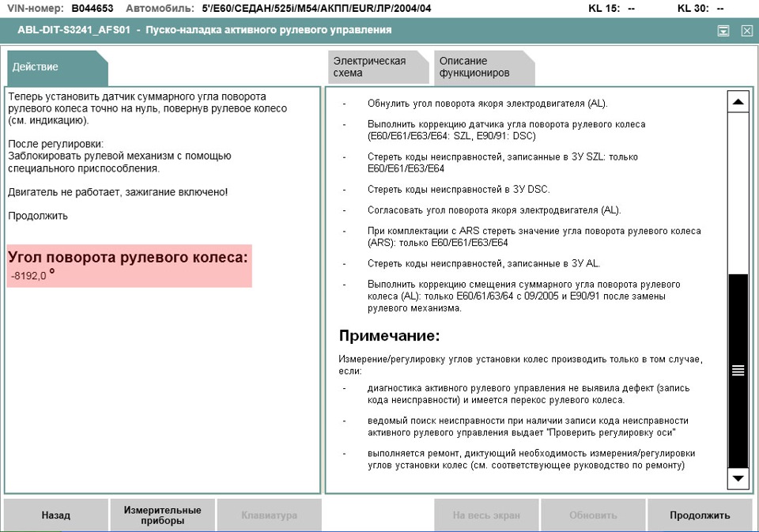The width and height of the screenshot is (759, 532).
Task: Open the Описание функциониров tab
Action: coord(484,67)
